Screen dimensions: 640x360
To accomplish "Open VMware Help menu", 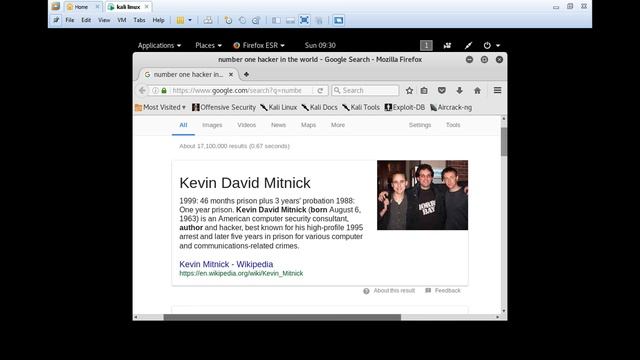I will click(158, 20).
